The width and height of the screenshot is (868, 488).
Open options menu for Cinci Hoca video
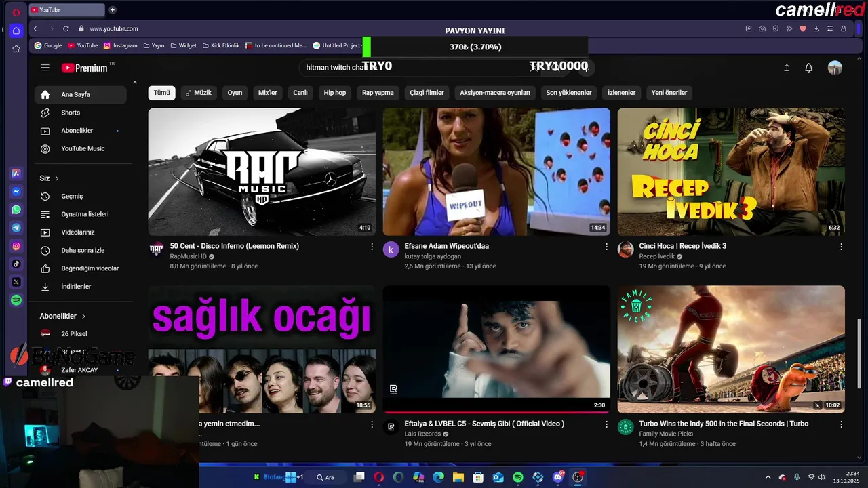[x=841, y=247]
